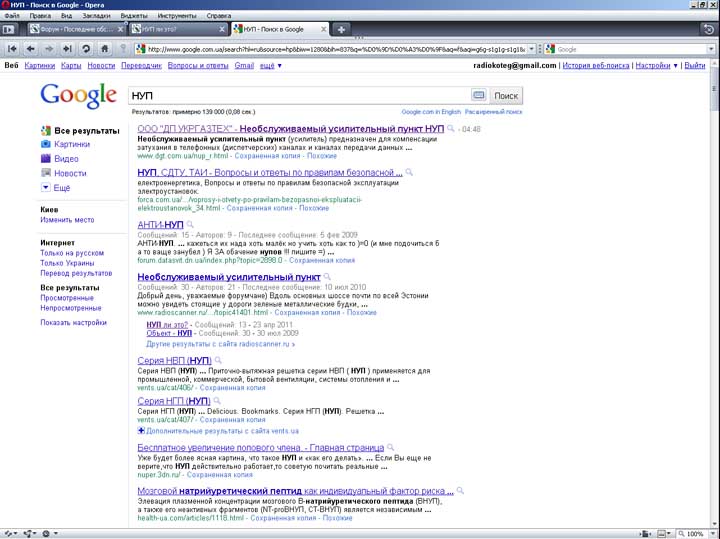720x539 pixels.
Task: Click the Rewind navigation button
Action: coord(12,48)
